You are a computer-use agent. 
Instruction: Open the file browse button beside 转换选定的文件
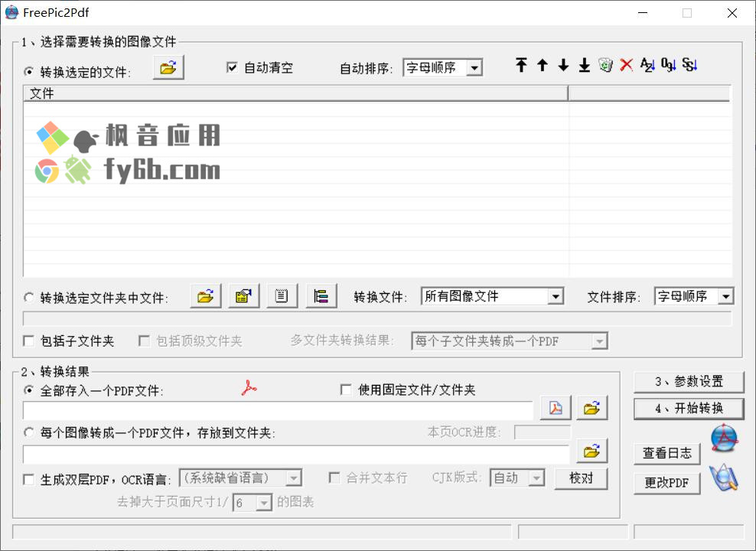pos(168,67)
